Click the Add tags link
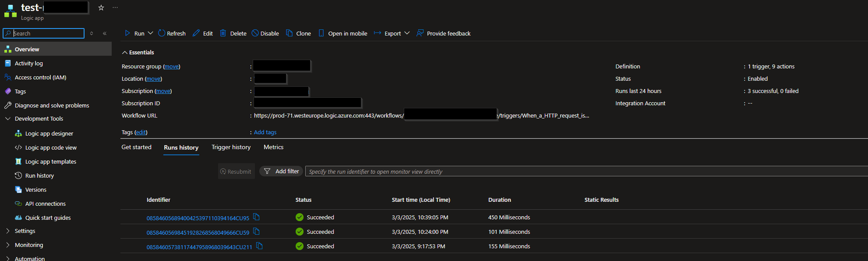 tap(265, 132)
